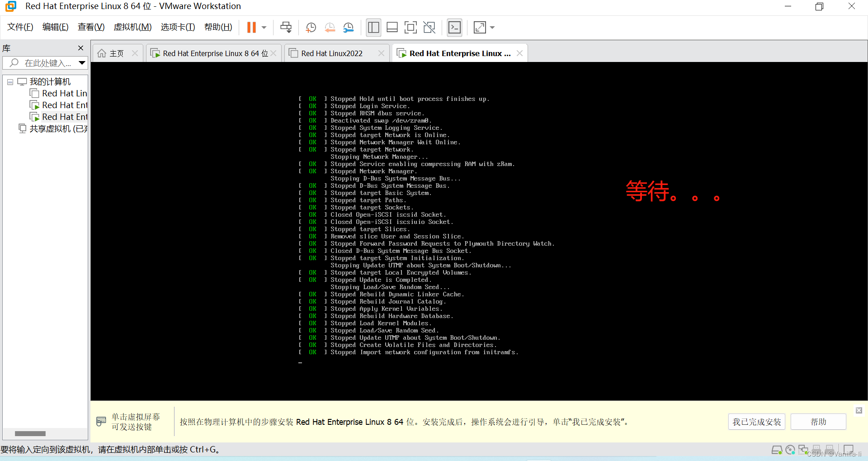Image resolution: width=868 pixels, height=461 pixels.
Task: Click the CD/DVD drive status icon
Action: pyautogui.click(x=790, y=450)
